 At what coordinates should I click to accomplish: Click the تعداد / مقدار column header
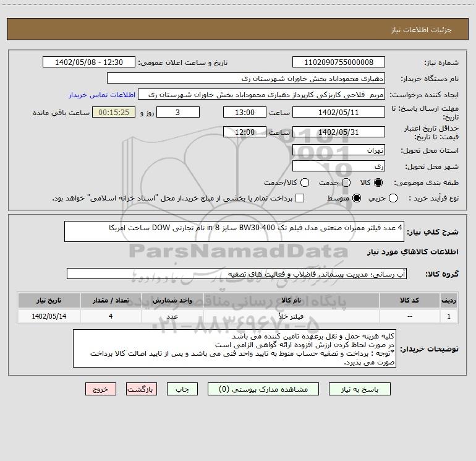(x=111, y=301)
